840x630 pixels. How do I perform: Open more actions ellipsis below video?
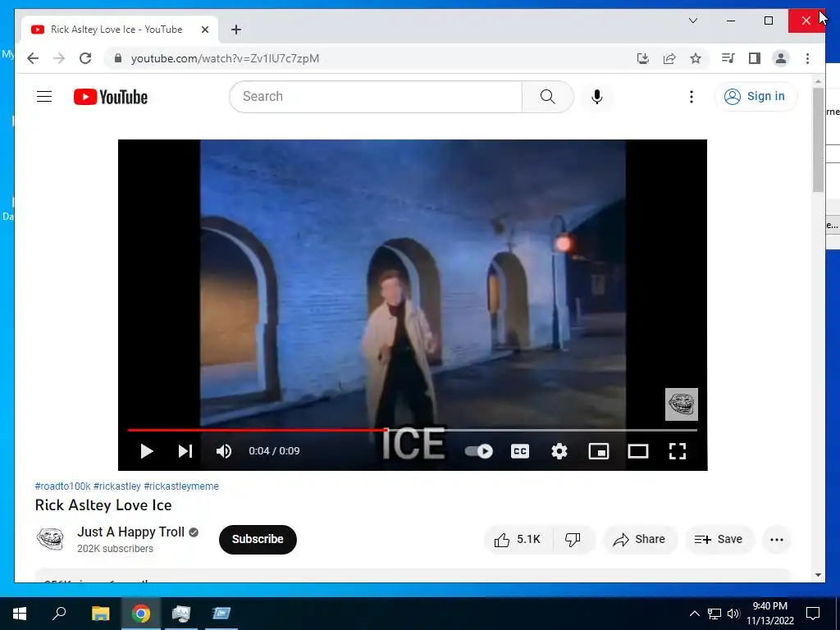(x=777, y=540)
